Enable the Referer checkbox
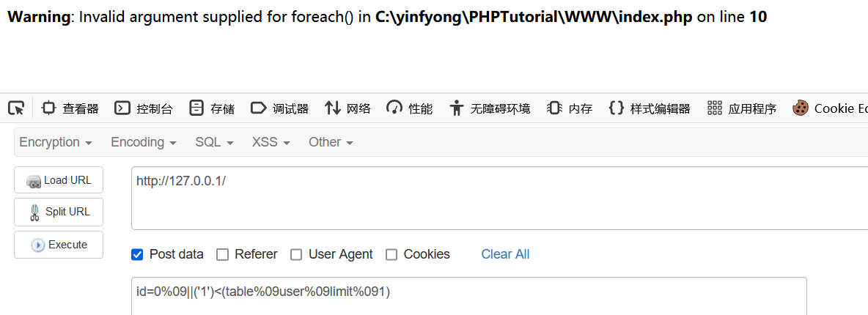This screenshot has height=315, width=868. (222, 255)
